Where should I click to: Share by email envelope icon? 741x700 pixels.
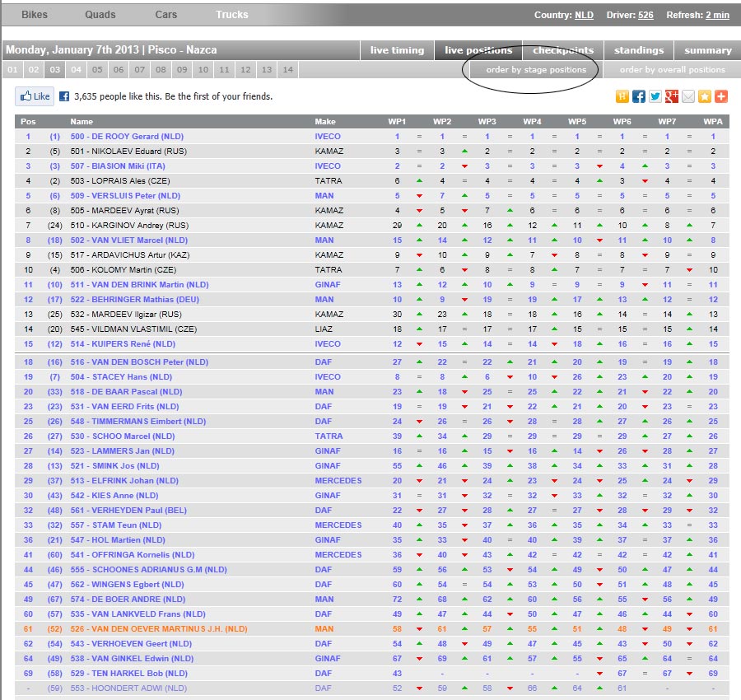(x=688, y=96)
